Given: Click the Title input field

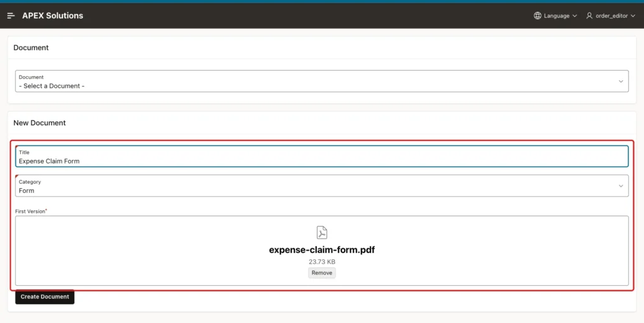Looking at the screenshot, I should pos(322,156).
